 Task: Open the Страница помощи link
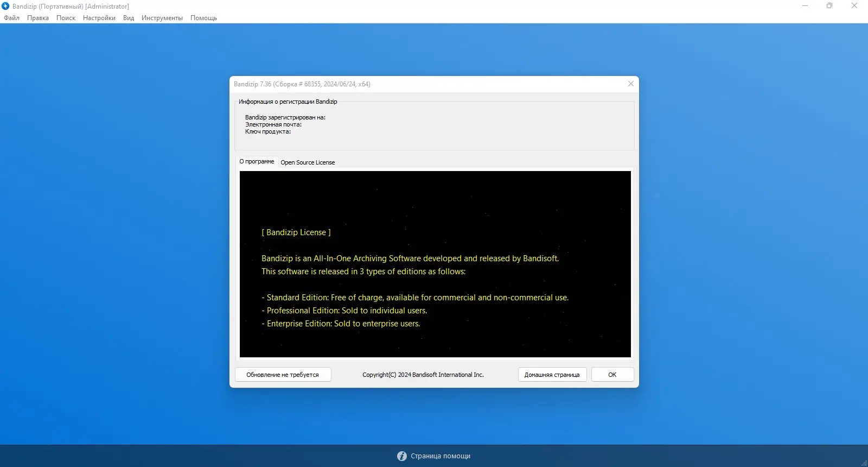[x=441, y=456]
